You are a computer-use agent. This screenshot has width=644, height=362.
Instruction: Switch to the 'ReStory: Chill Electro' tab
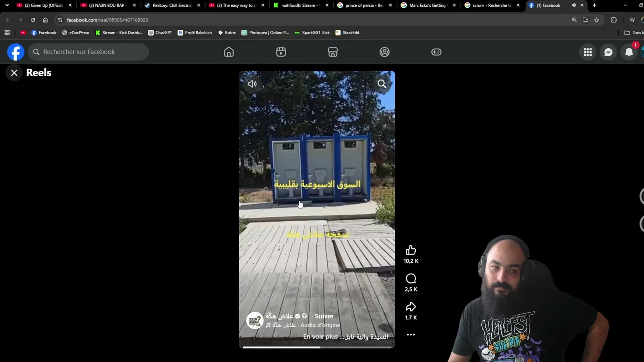click(x=173, y=5)
